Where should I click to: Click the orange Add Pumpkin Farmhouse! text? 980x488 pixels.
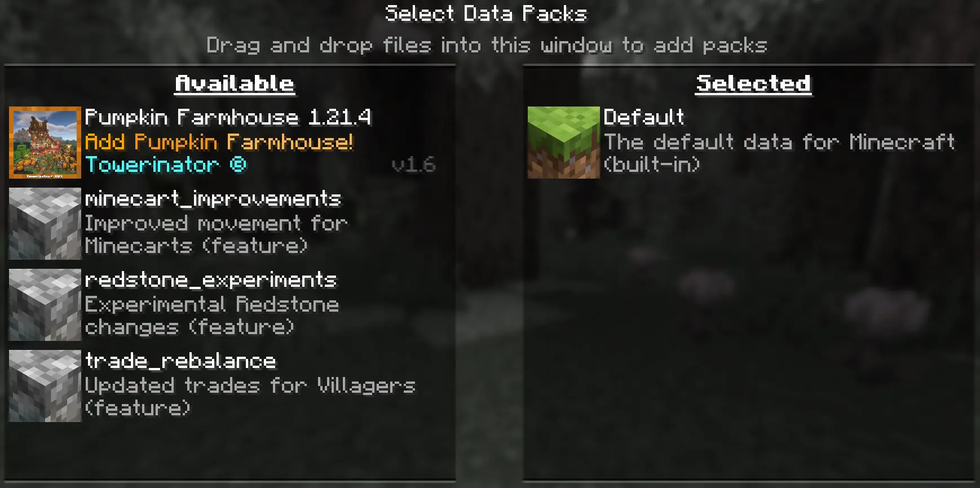pos(219,142)
